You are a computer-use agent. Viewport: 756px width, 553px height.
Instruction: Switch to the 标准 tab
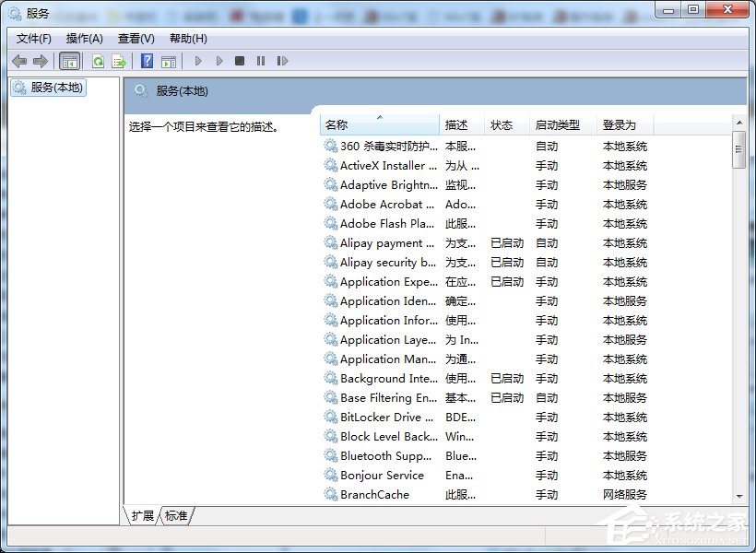[x=176, y=516]
